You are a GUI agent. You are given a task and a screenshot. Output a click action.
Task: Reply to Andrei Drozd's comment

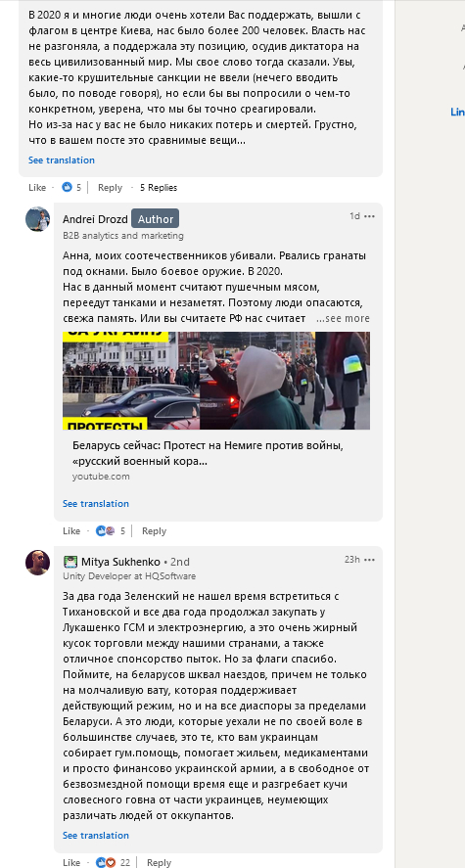point(154,530)
